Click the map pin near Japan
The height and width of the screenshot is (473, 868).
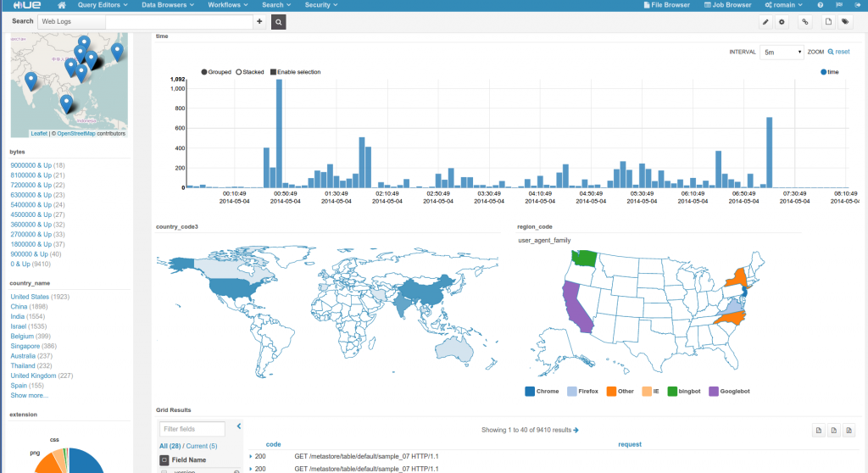[x=117, y=51]
